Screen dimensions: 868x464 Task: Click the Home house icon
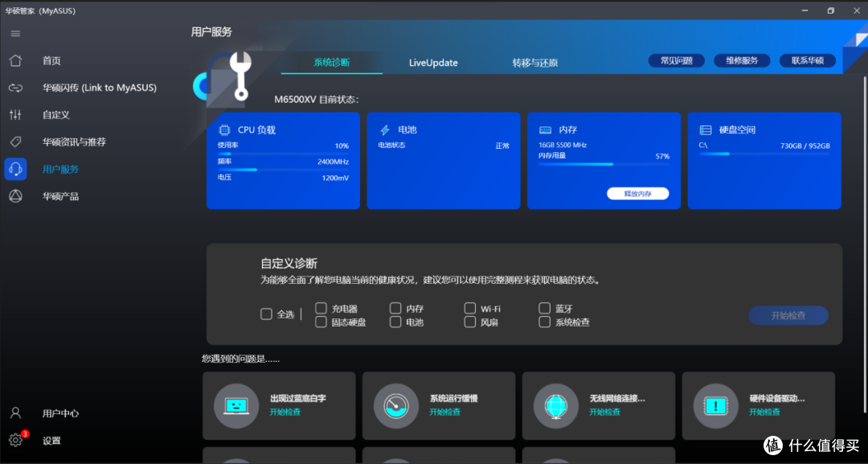[15, 60]
